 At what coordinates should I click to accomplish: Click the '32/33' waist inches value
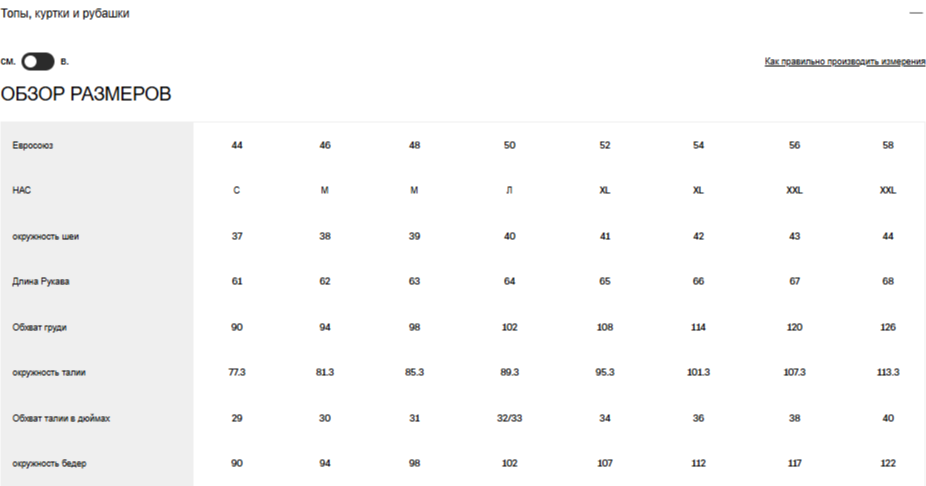509,418
